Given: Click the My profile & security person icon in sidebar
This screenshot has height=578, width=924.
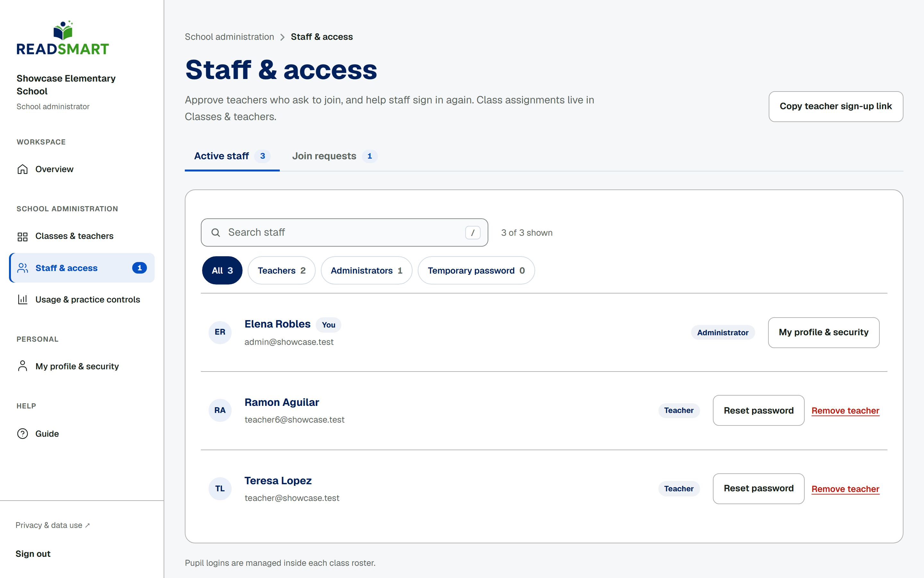Looking at the screenshot, I should click(x=22, y=366).
